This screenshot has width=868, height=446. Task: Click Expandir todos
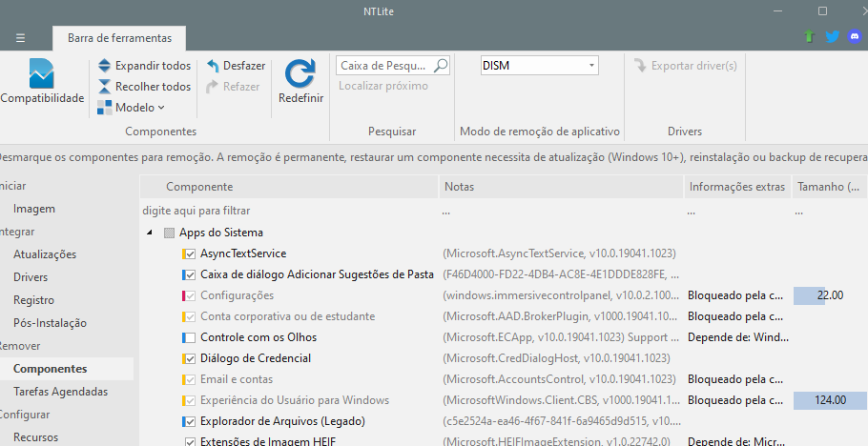pos(144,66)
